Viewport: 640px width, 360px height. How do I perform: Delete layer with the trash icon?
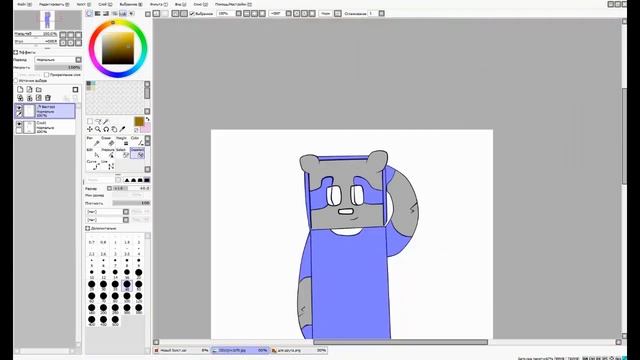(48, 98)
